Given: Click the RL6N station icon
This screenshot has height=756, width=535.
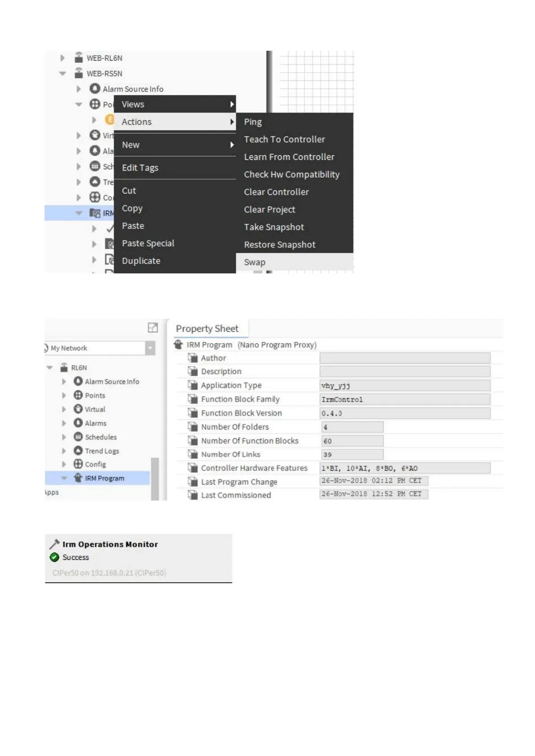Looking at the screenshot, I should tap(64, 367).
